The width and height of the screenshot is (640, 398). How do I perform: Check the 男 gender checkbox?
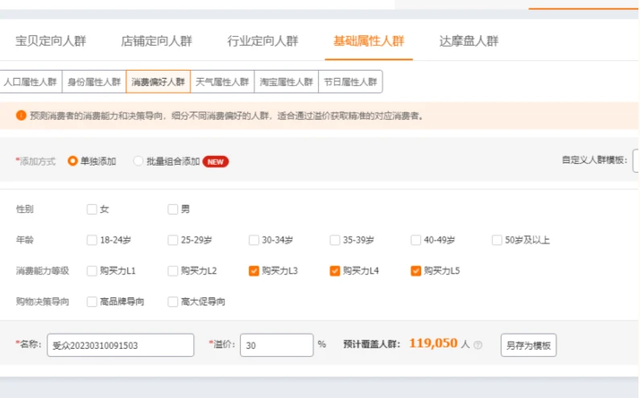(173, 209)
